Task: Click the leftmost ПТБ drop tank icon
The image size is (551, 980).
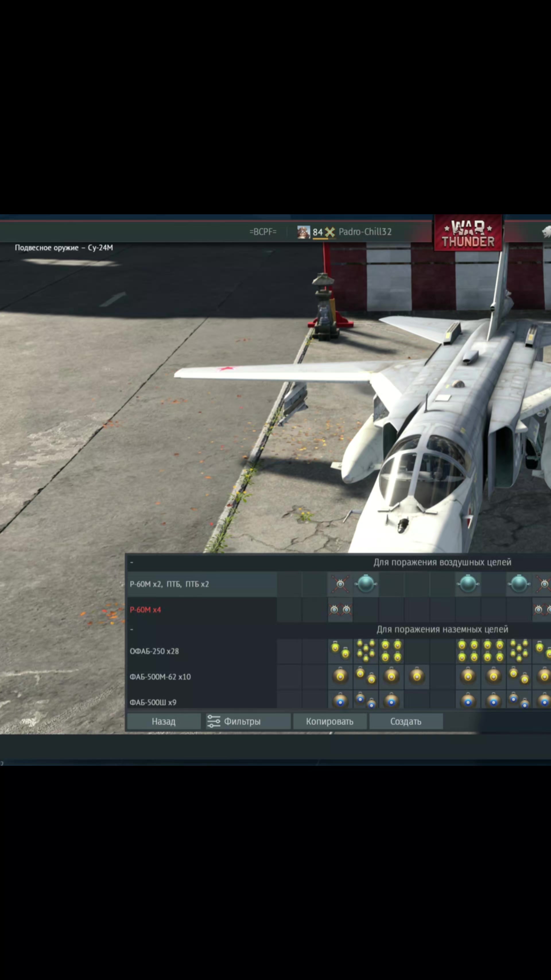Action: click(x=366, y=584)
